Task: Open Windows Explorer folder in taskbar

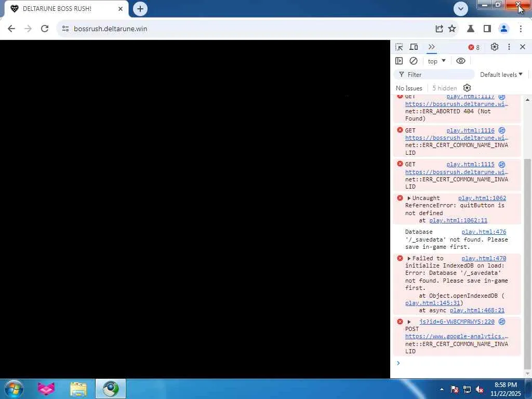Action: (78, 389)
